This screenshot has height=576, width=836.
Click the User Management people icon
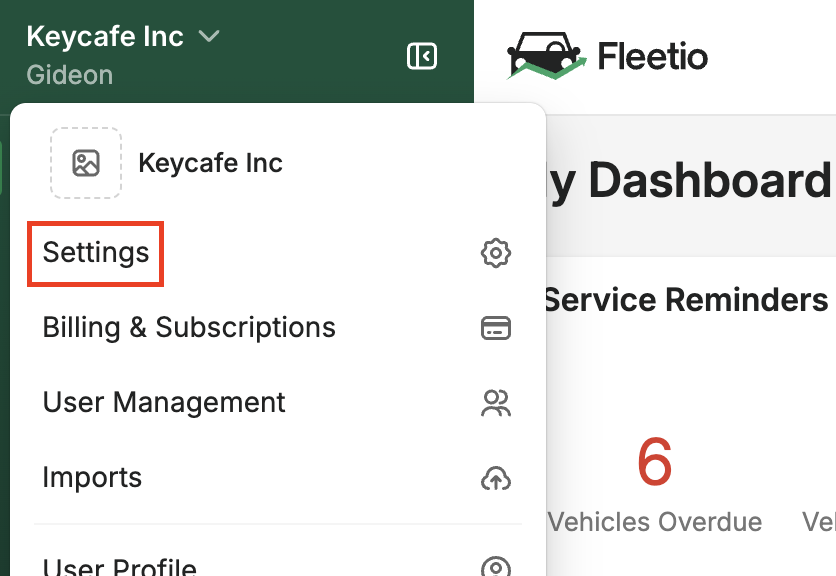click(x=496, y=403)
